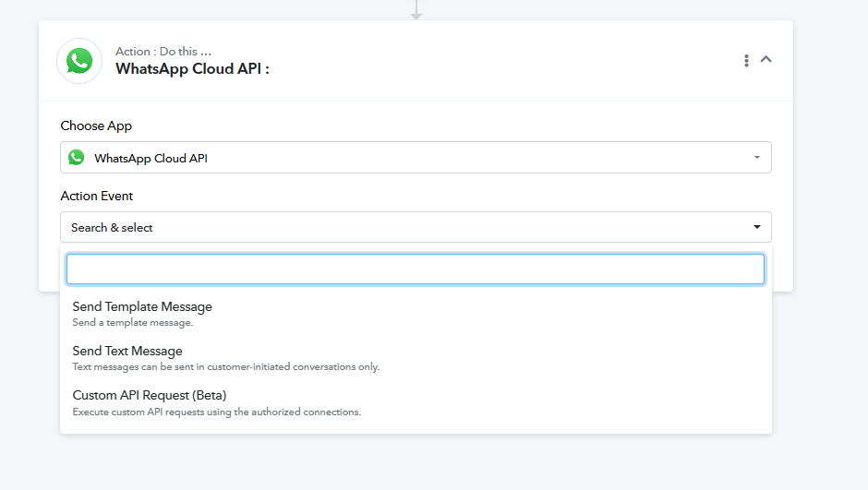Open the three-dot options menu
The width and height of the screenshot is (868, 490).
pos(746,61)
